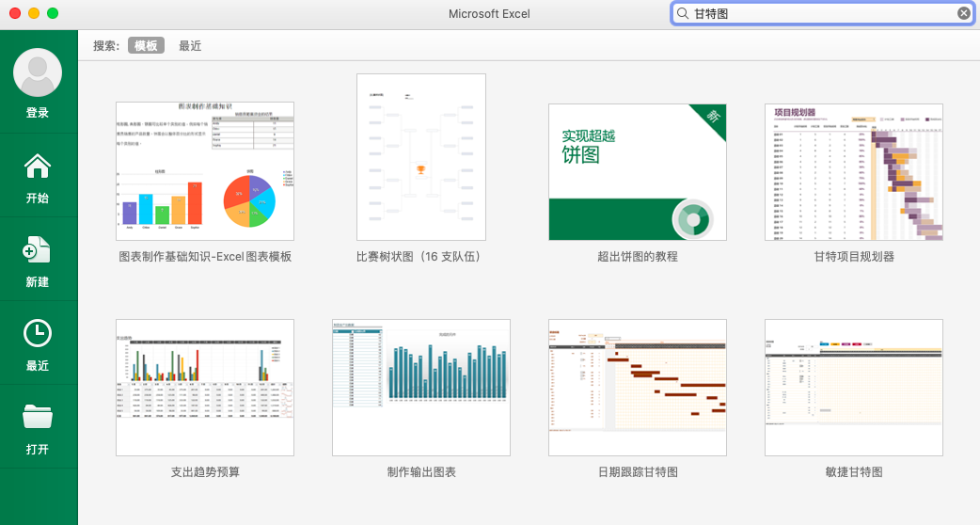The image size is (980, 525).
Task: Open 图表制作基础知识 Excel chart template thumbnail
Action: [205, 171]
